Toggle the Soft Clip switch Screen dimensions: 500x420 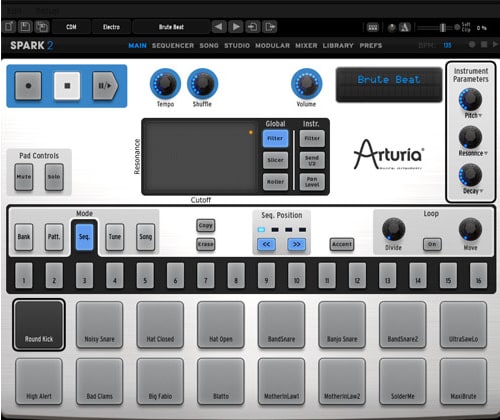click(x=457, y=28)
